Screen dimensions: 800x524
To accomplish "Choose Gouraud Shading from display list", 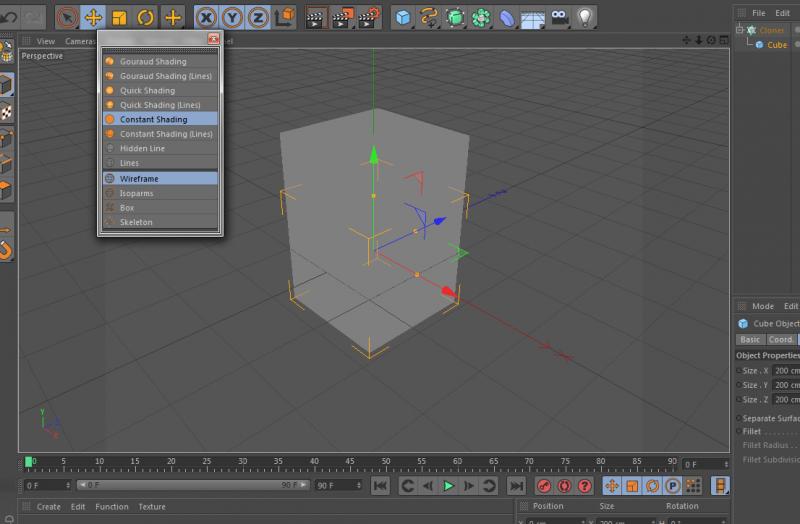I will pos(153,61).
